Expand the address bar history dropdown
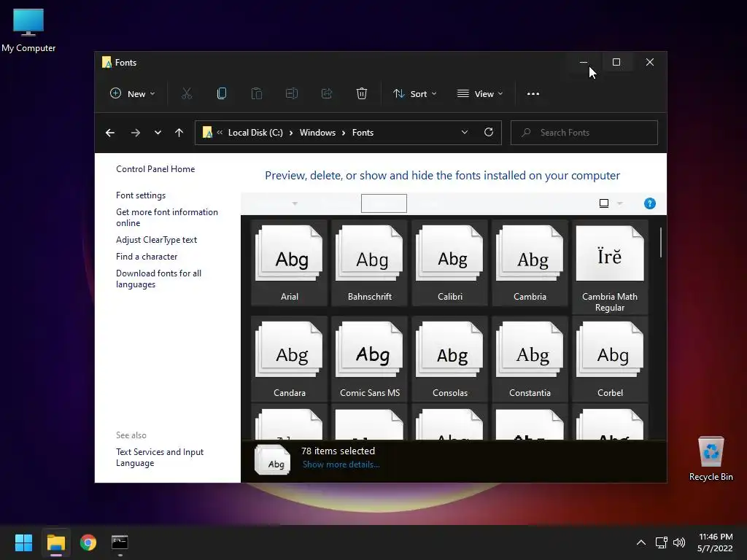This screenshot has height=560, width=747. coord(465,133)
